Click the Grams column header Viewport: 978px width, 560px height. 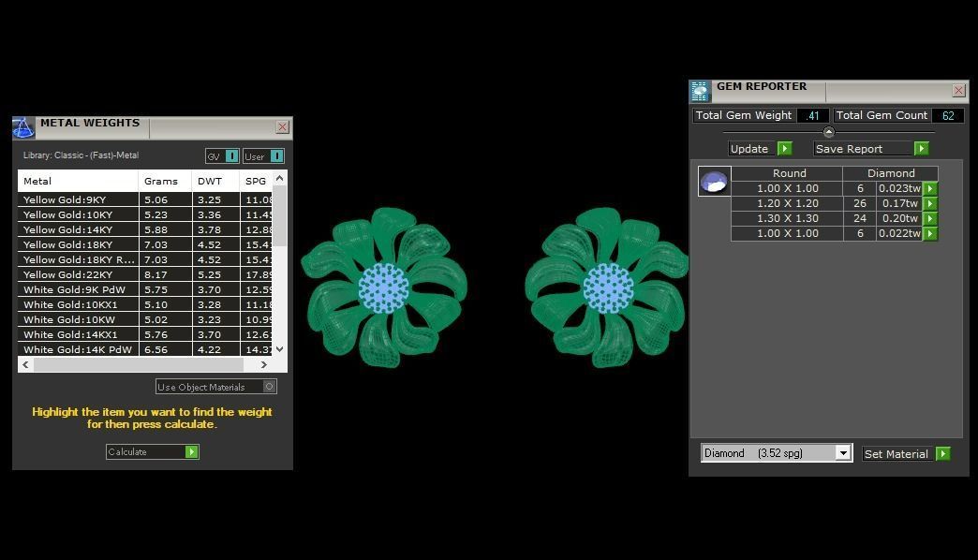point(165,181)
